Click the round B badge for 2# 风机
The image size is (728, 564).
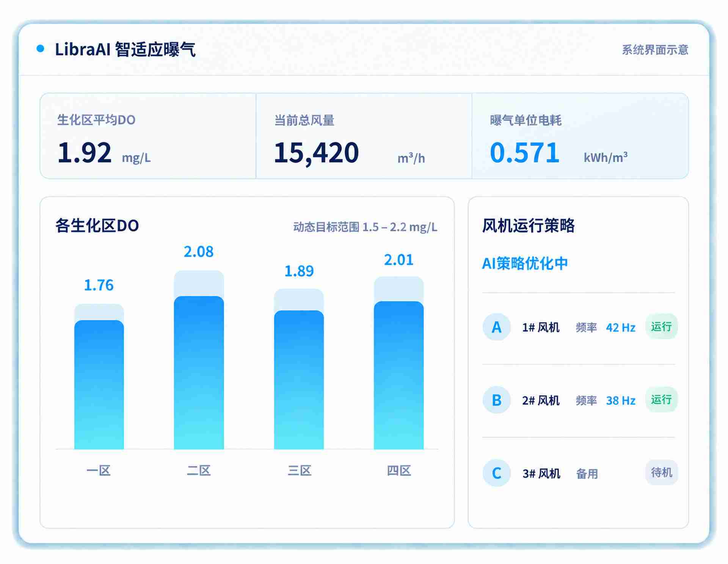(496, 400)
